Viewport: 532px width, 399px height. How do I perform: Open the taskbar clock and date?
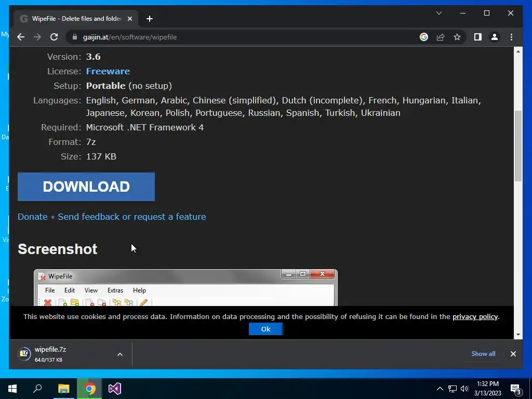click(x=487, y=389)
